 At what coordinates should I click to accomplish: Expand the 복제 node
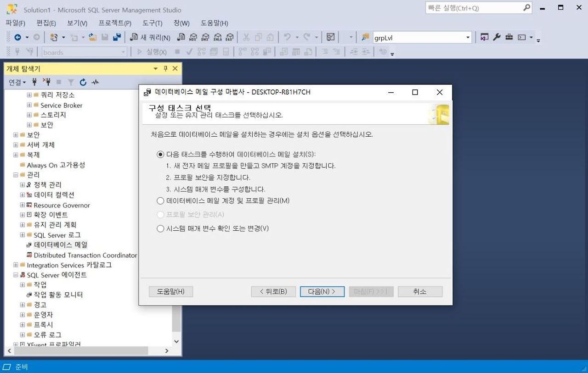click(16, 155)
